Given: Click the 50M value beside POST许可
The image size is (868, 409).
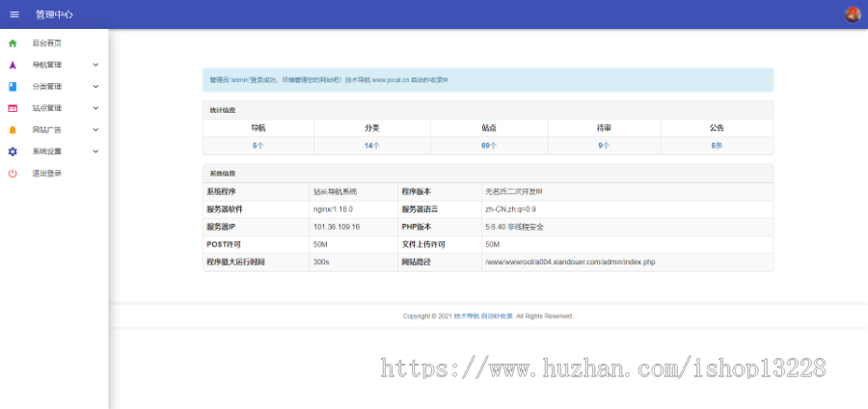Looking at the screenshot, I should (x=320, y=245).
